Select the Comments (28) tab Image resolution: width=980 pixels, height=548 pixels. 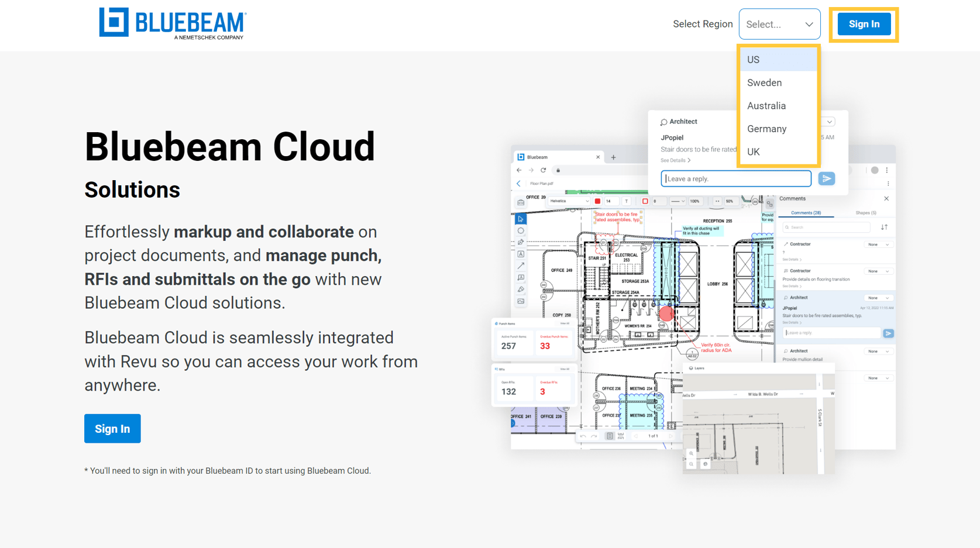(x=805, y=213)
